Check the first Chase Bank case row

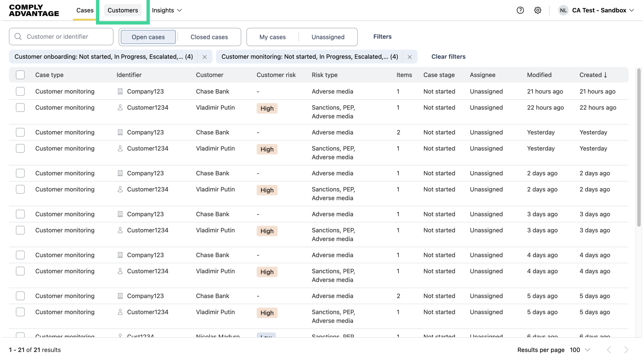20,92
